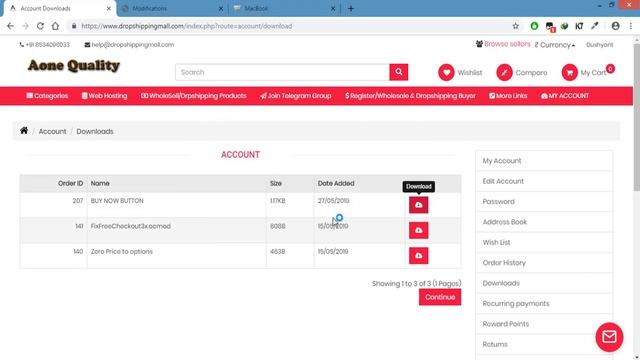
Task: Click the green circular extension icon
Action: pyautogui.click(x=534, y=26)
